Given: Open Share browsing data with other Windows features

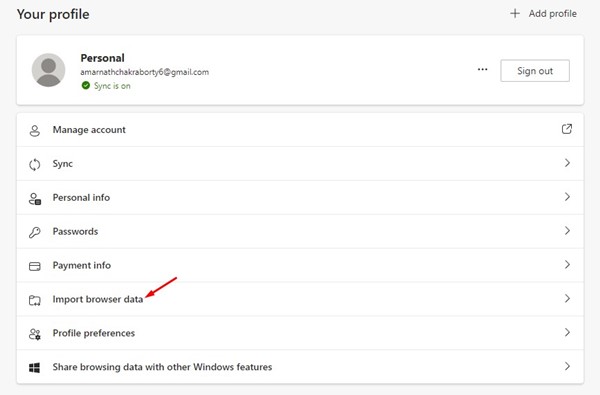Looking at the screenshot, I should pyautogui.click(x=300, y=367).
